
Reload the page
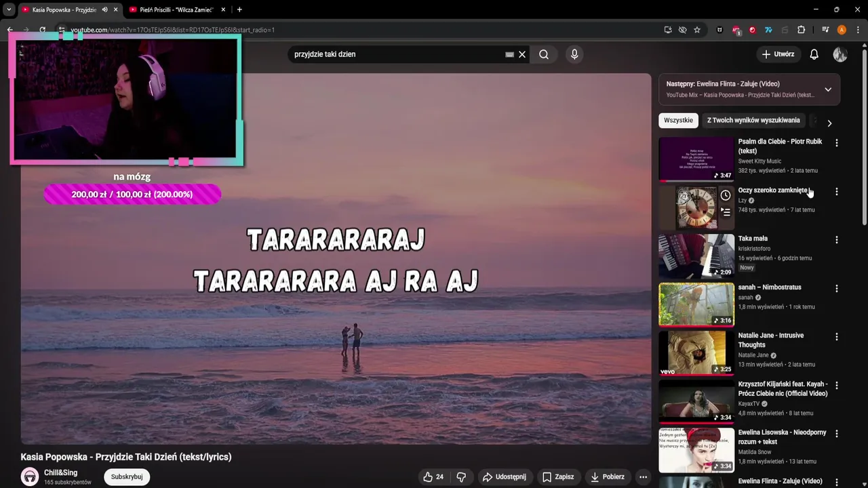42,30
